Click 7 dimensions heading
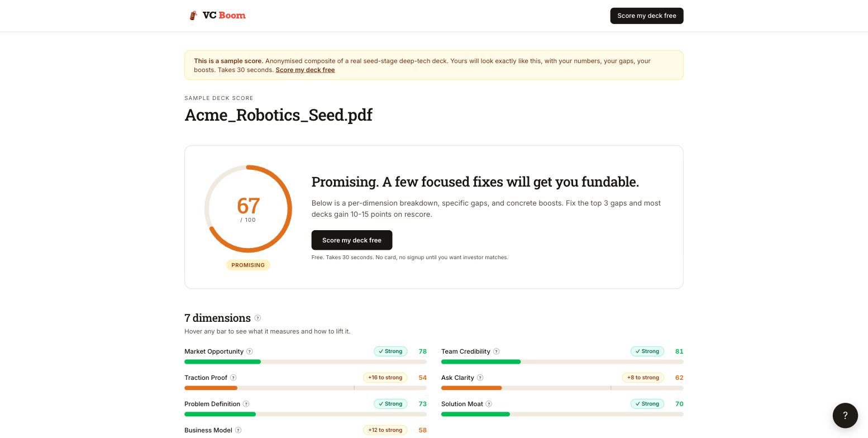868x438 pixels. 217,318
